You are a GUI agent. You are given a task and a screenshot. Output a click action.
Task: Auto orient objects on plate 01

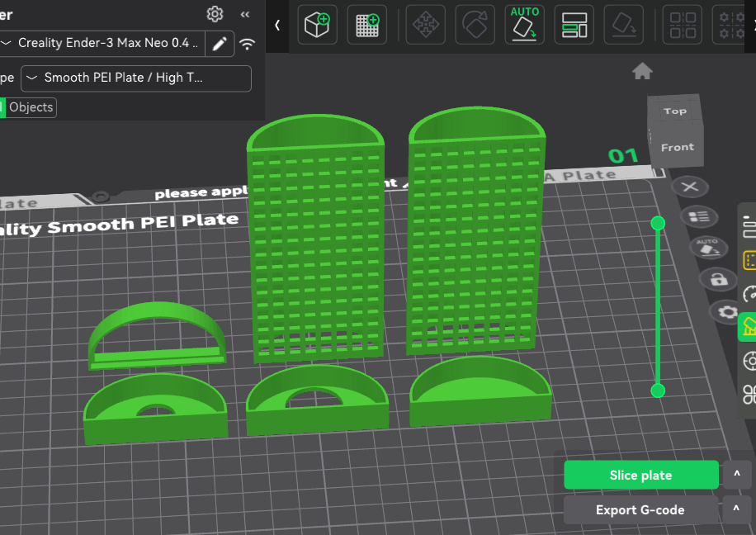click(707, 247)
